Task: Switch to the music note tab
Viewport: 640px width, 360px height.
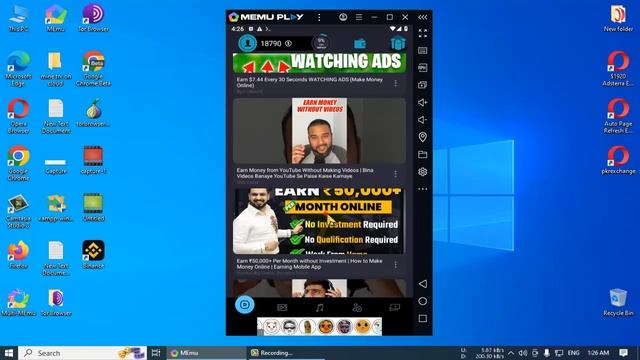Action: tap(320, 307)
